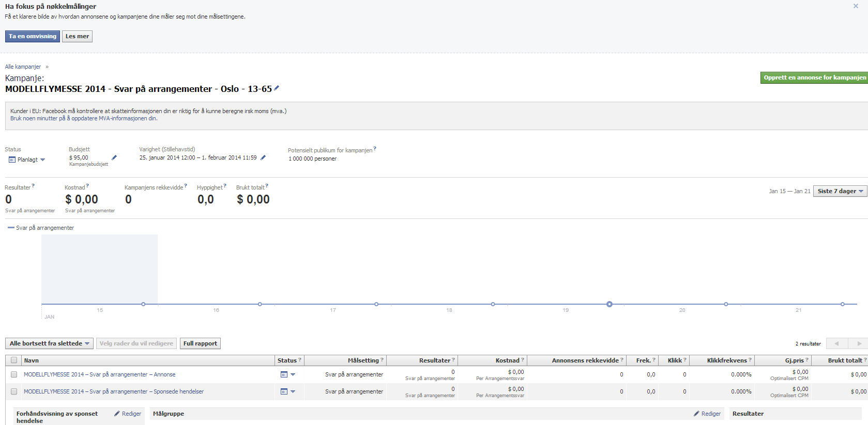Go to previous results page arrow
Viewport: 868px width, 425px height.
[836, 343]
